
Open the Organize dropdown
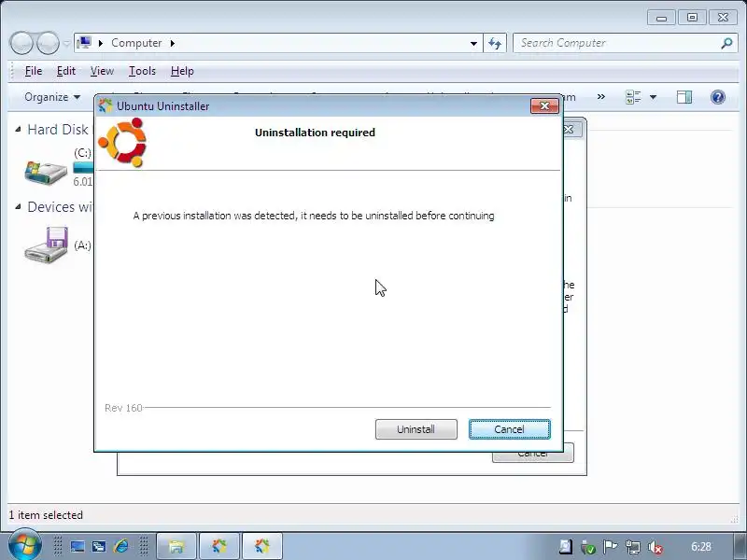pos(52,97)
